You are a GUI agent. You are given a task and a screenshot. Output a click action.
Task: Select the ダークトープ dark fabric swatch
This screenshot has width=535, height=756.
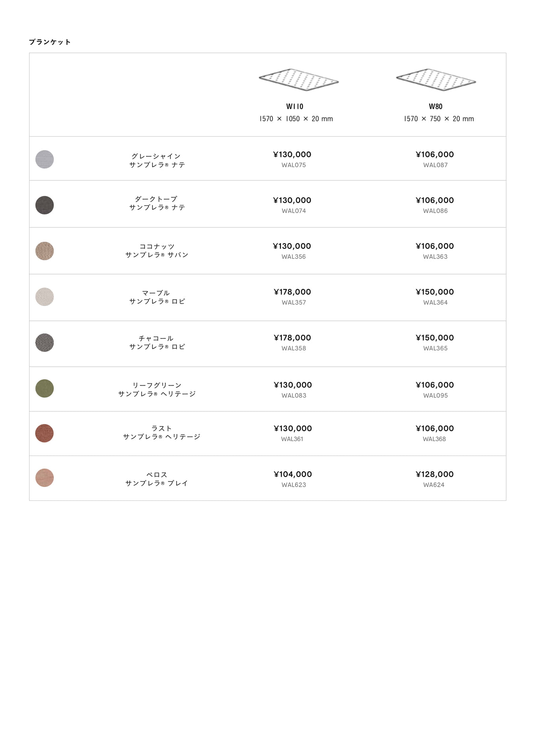(45, 205)
